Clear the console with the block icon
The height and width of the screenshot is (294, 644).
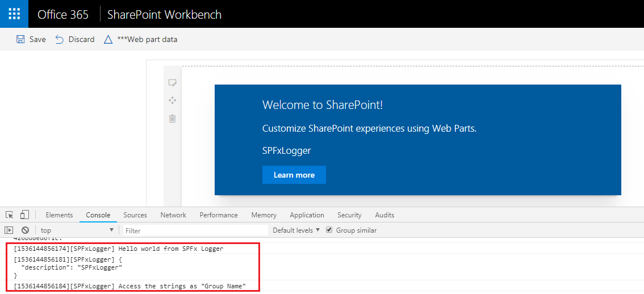tap(25, 230)
